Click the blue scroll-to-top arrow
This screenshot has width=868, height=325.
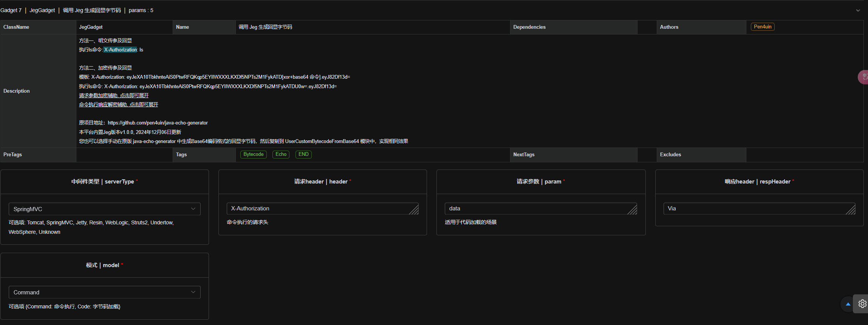848,304
